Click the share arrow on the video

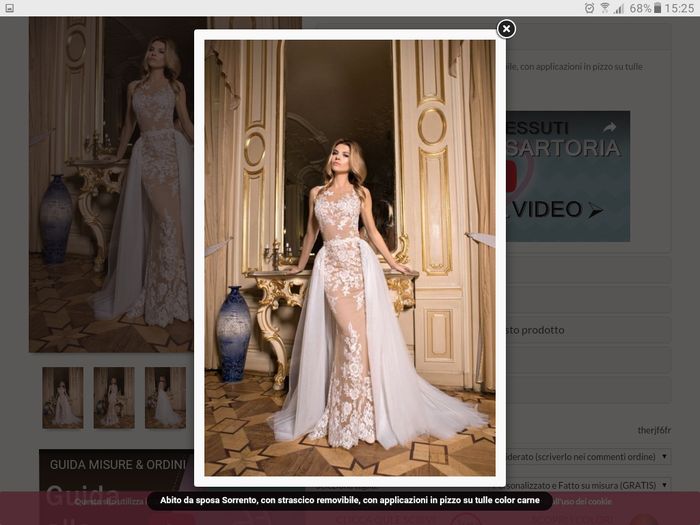[609, 128]
